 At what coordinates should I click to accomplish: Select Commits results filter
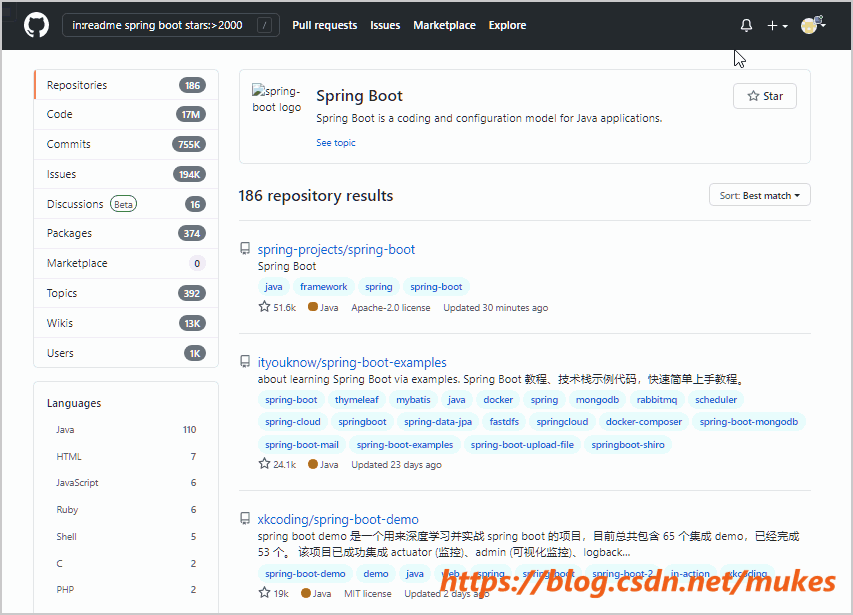pos(126,144)
